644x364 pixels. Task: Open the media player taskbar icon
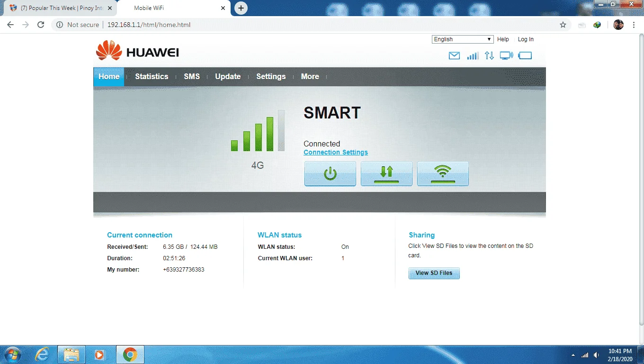(100, 355)
